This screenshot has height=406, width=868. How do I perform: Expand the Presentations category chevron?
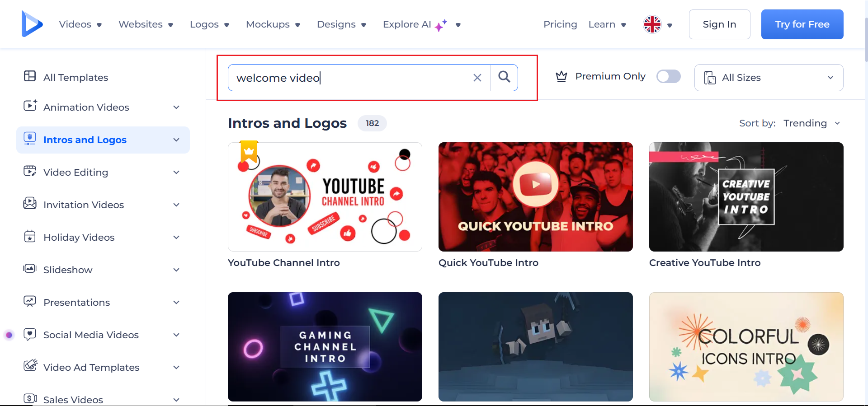point(176,303)
